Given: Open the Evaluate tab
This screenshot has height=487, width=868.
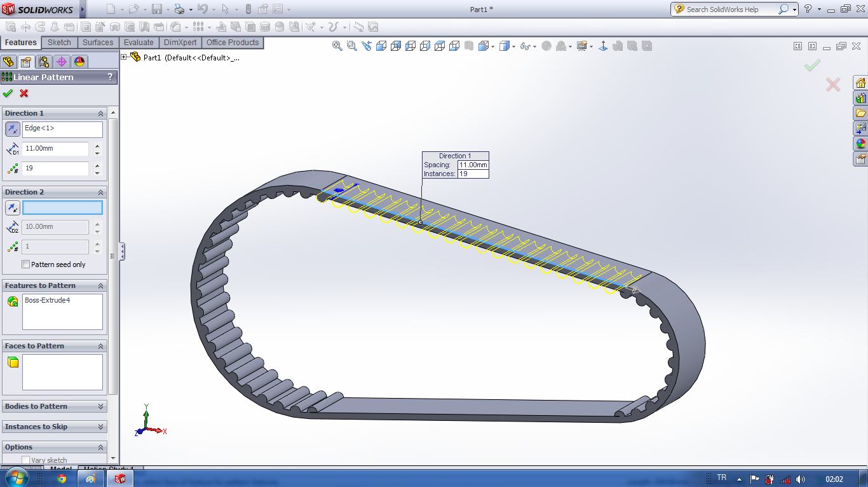Looking at the screenshot, I should tap(139, 43).
